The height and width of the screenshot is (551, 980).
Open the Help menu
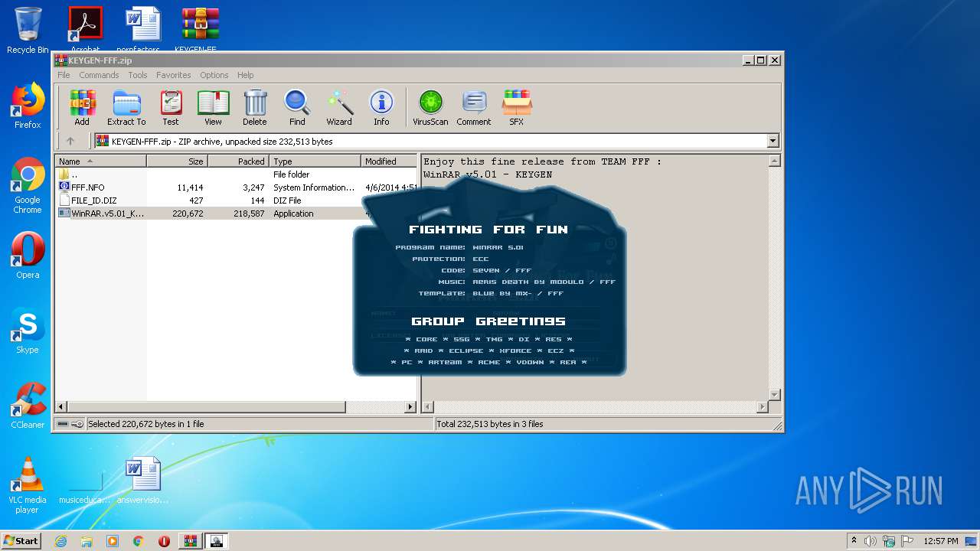pyautogui.click(x=245, y=75)
